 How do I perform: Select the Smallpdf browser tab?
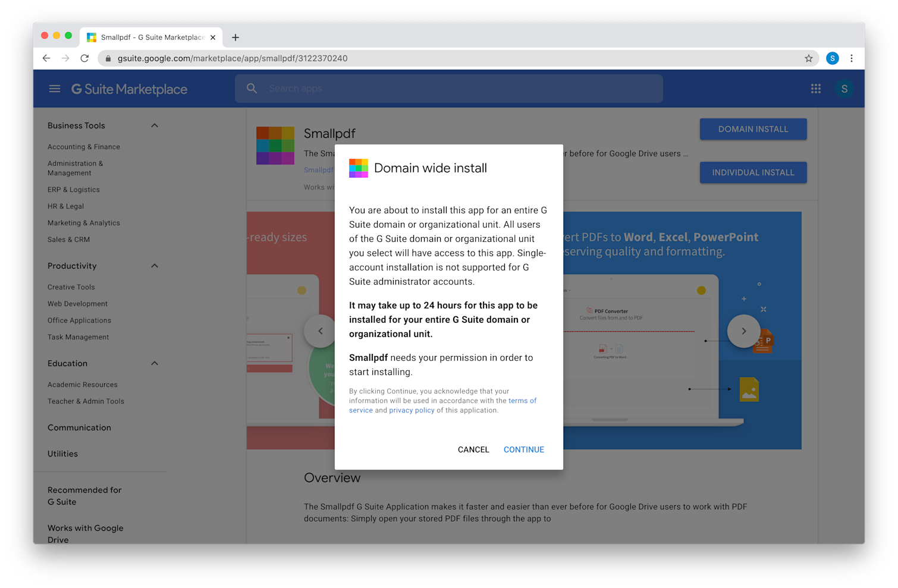pyautogui.click(x=152, y=37)
